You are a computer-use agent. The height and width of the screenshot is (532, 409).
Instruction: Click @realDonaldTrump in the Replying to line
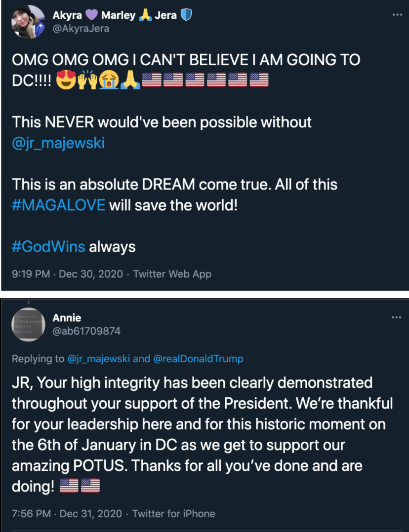click(198, 359)
